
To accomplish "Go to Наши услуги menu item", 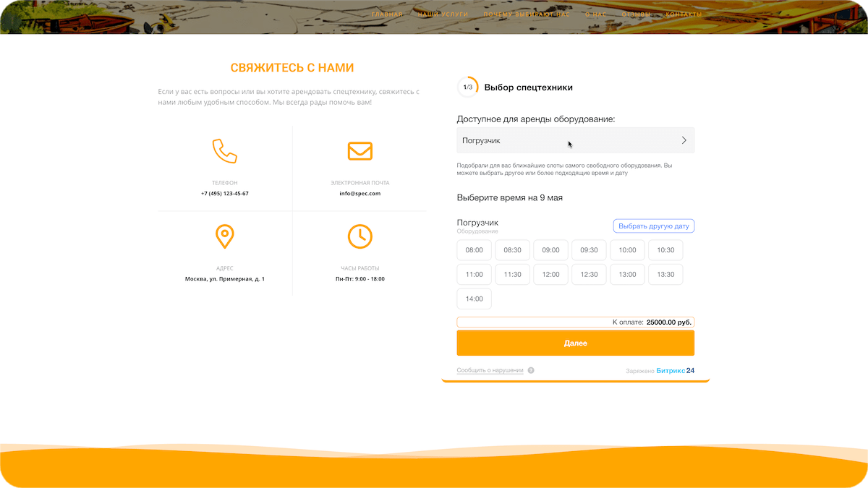I will [x=443, y=14].
